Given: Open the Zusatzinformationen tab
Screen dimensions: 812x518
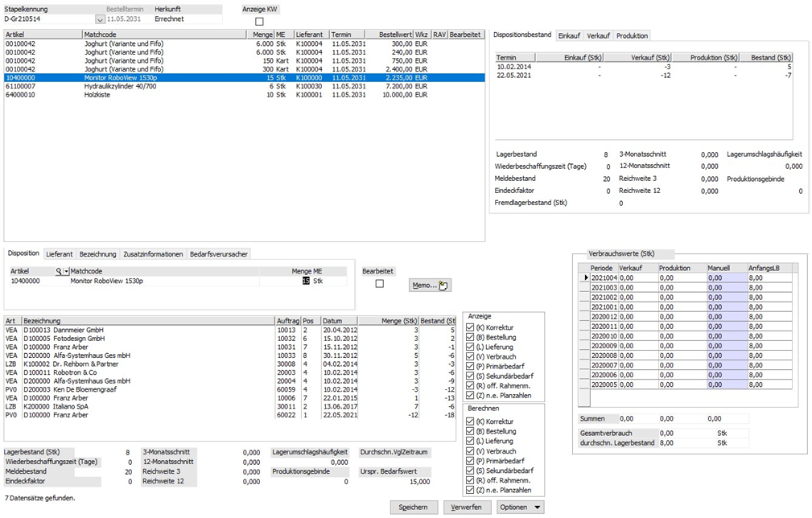Looking at the screenshot, I should [x=152, y=254].
